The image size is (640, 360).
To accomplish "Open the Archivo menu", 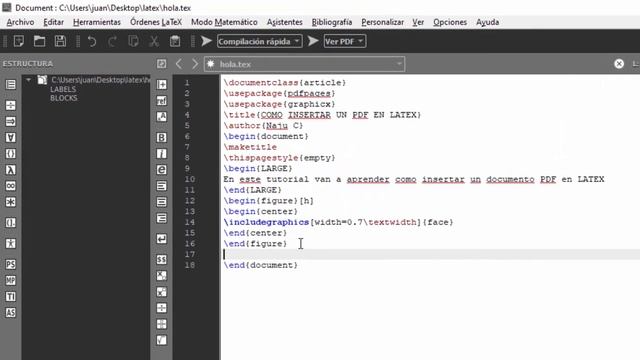I will 20,22.
